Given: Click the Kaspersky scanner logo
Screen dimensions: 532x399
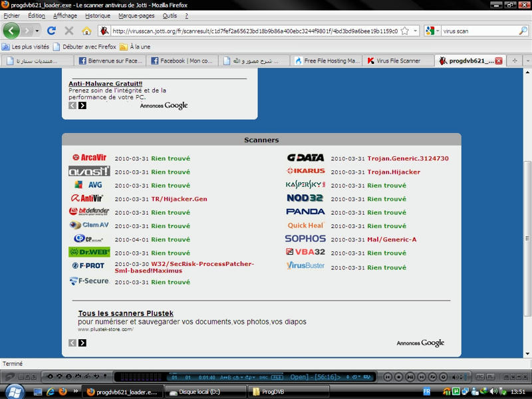Looking at the screenshot, I should click(305, 185).
